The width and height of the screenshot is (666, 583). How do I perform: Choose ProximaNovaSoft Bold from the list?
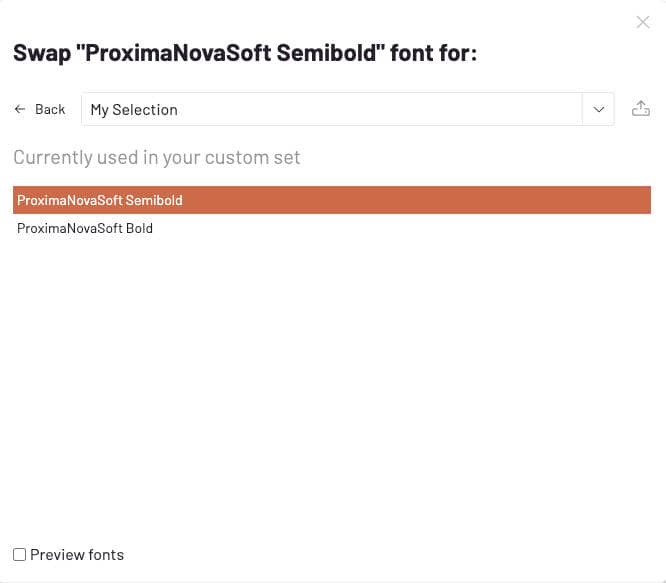pos(85,228)
